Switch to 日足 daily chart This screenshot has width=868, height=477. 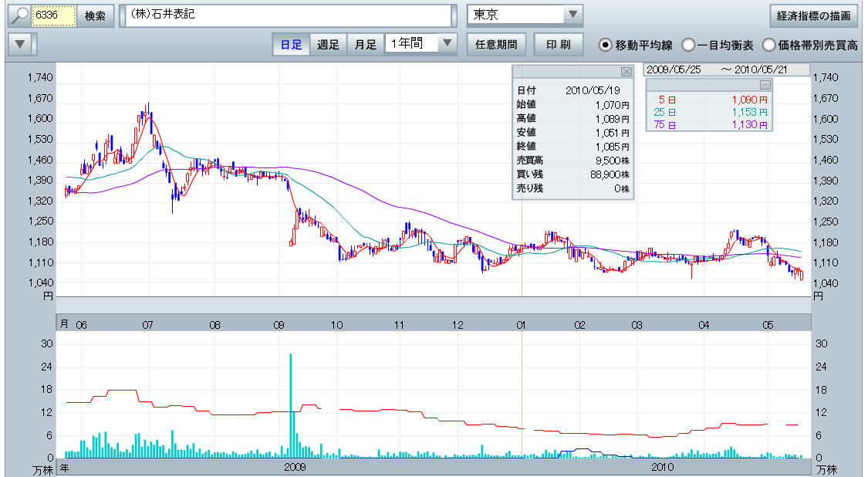[291, 44]
